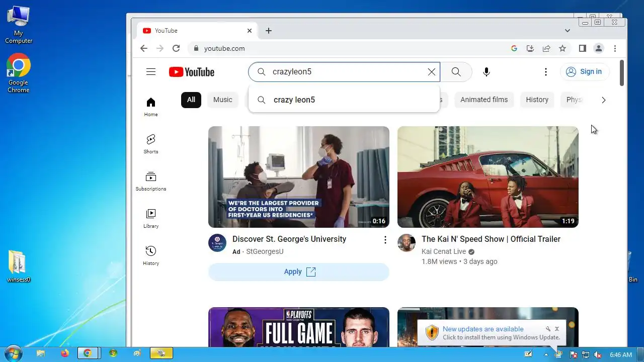Open a new Chrome tab
The height and width of the screenshot is (362, 644).
[x=269, y=31]
